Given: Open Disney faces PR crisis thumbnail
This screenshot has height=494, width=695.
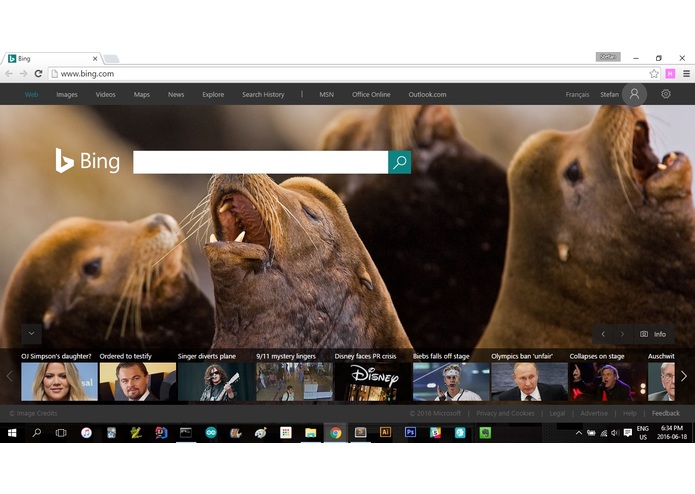Looking at the screenshot, I should pyautogui.click(x=373, y=381).
